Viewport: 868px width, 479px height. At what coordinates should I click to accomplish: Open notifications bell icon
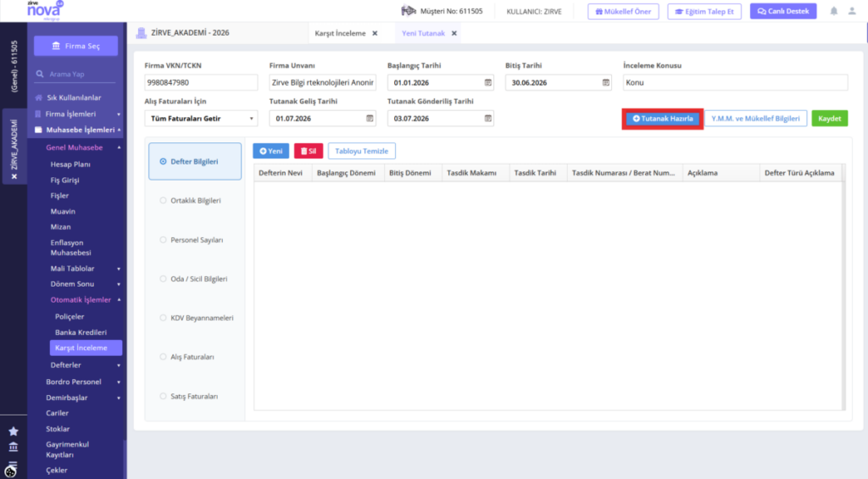pyautogui.click(x=834, y=11)
